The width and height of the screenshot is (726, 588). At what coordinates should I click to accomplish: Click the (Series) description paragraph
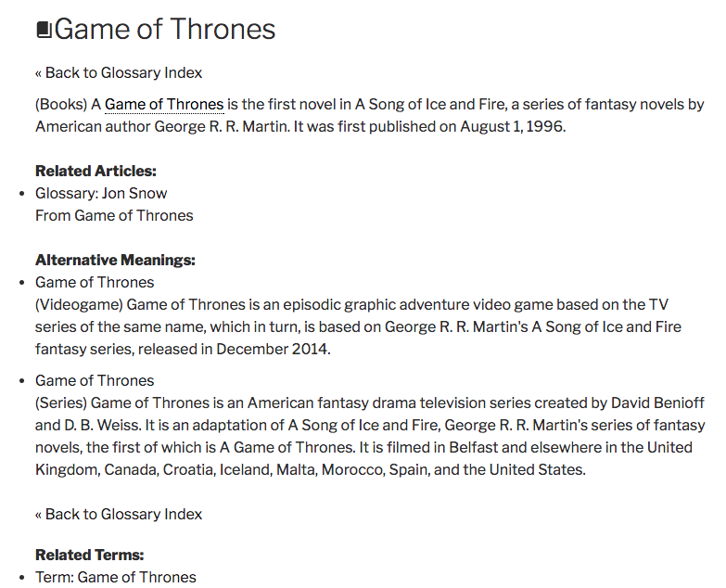[x=370, y=436]
